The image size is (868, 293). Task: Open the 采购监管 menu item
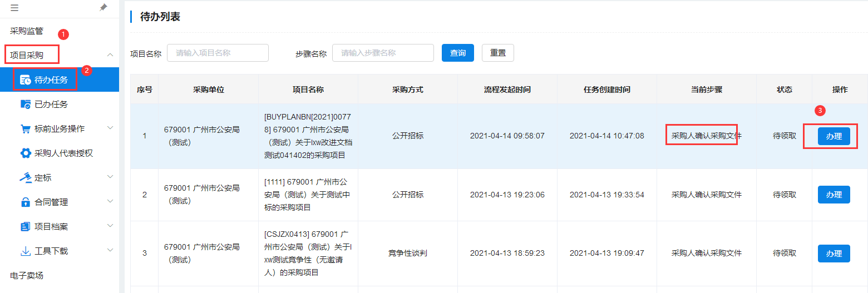point(27,31)
